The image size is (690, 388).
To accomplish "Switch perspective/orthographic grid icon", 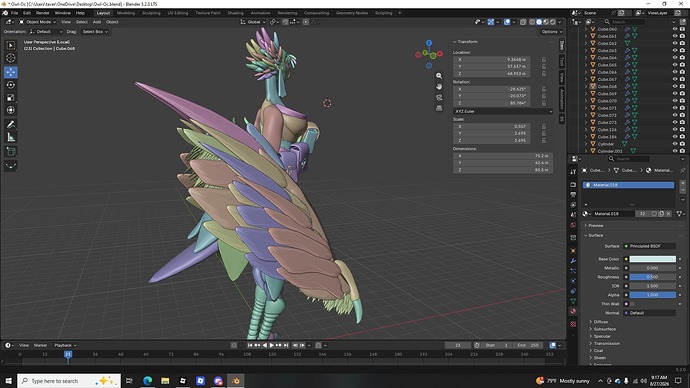I will 439,108.
